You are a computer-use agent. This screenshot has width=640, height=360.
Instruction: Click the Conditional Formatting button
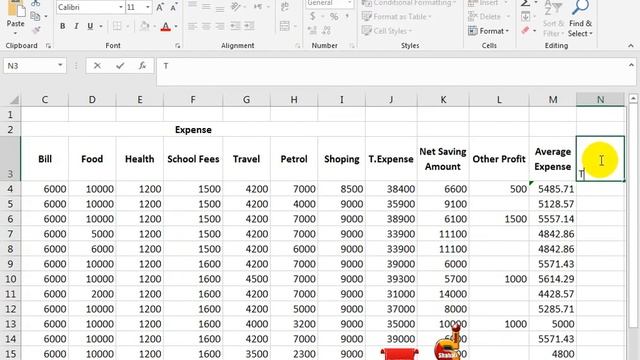coord(409,3)
